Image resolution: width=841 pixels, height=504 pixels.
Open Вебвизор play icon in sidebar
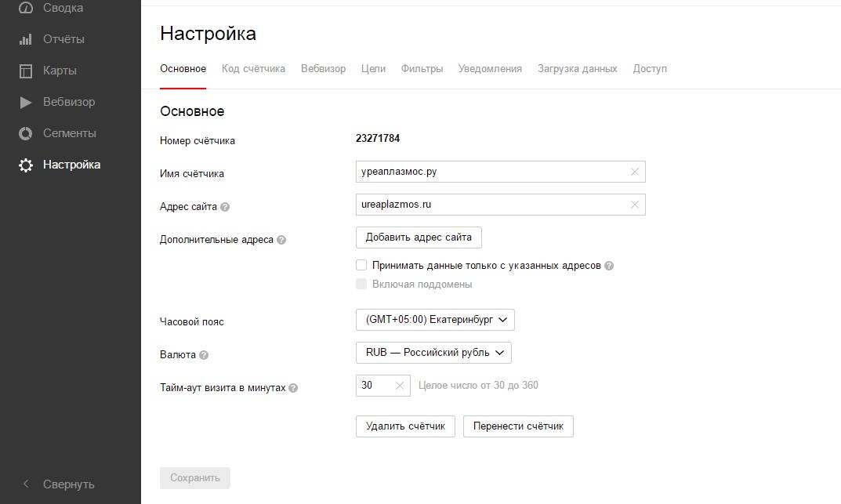coord(26,102)
